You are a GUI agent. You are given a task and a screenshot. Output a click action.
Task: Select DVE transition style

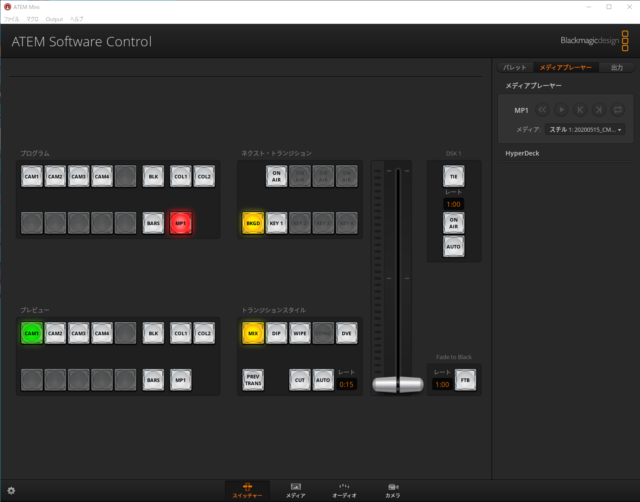[347, 333]
